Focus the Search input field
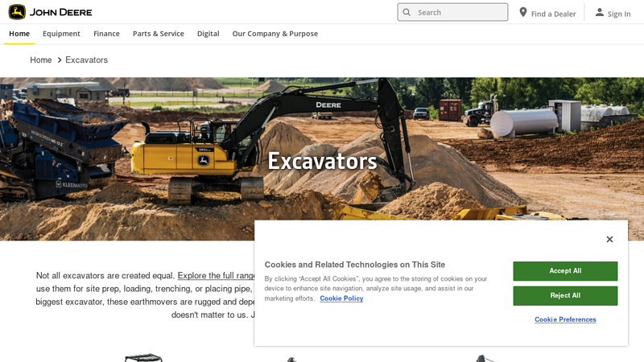 (452, 12)
